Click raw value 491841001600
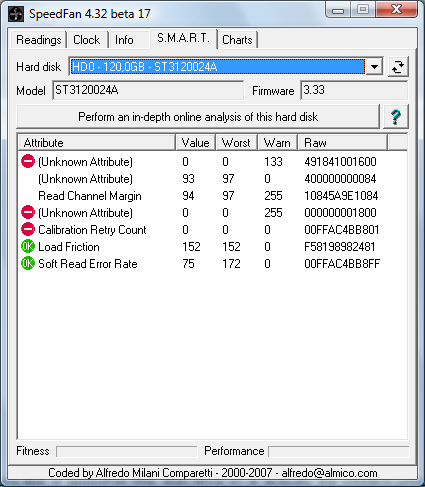 [x=340, y=162]
